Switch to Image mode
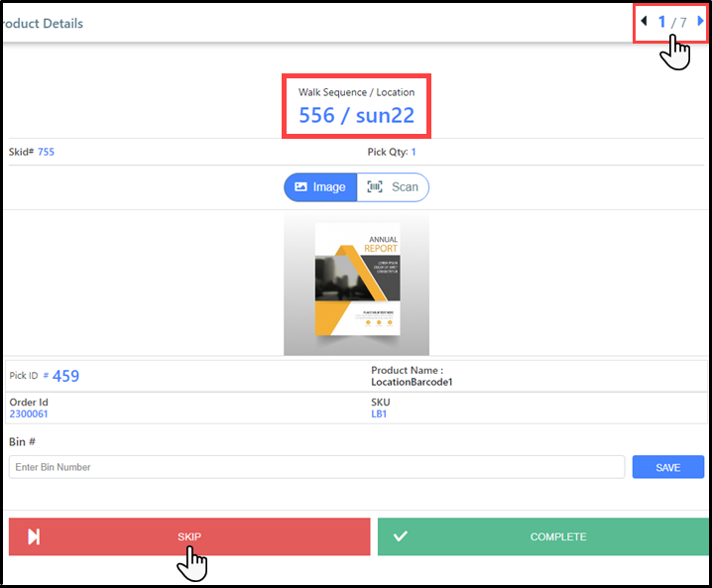 click(320, 187)
